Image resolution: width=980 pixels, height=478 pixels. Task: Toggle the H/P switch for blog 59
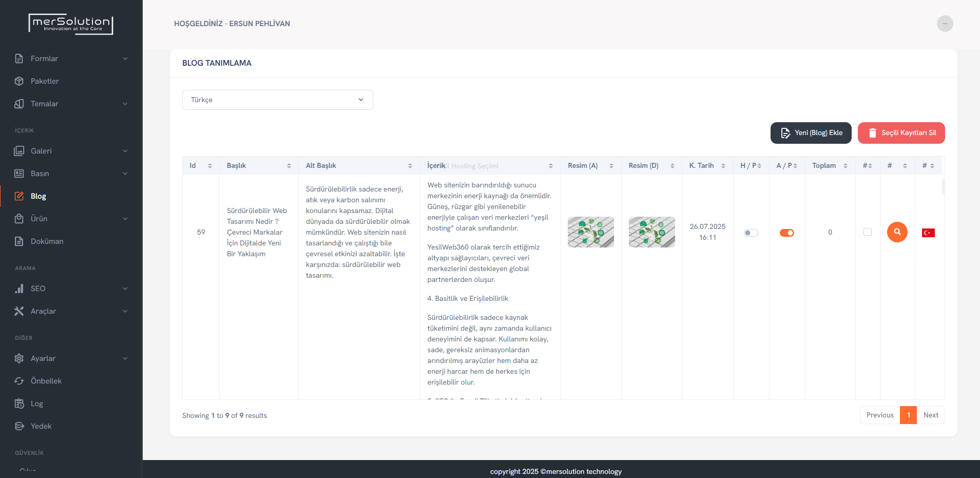point(751,233)
